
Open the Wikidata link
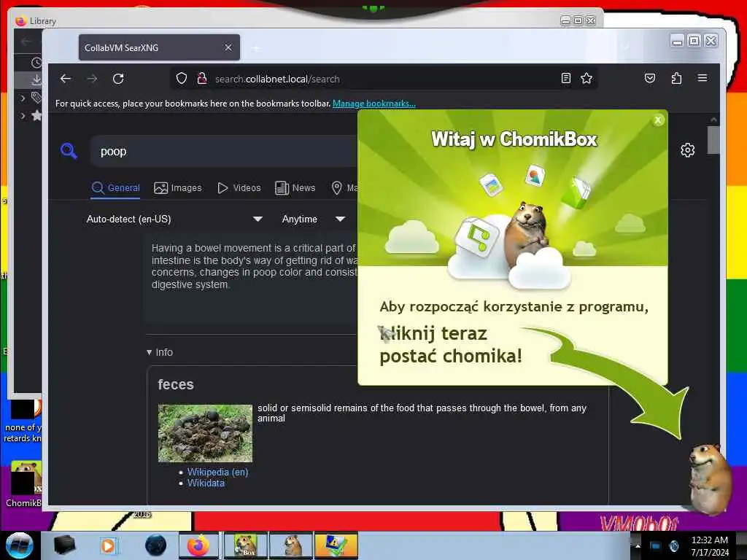206,483
